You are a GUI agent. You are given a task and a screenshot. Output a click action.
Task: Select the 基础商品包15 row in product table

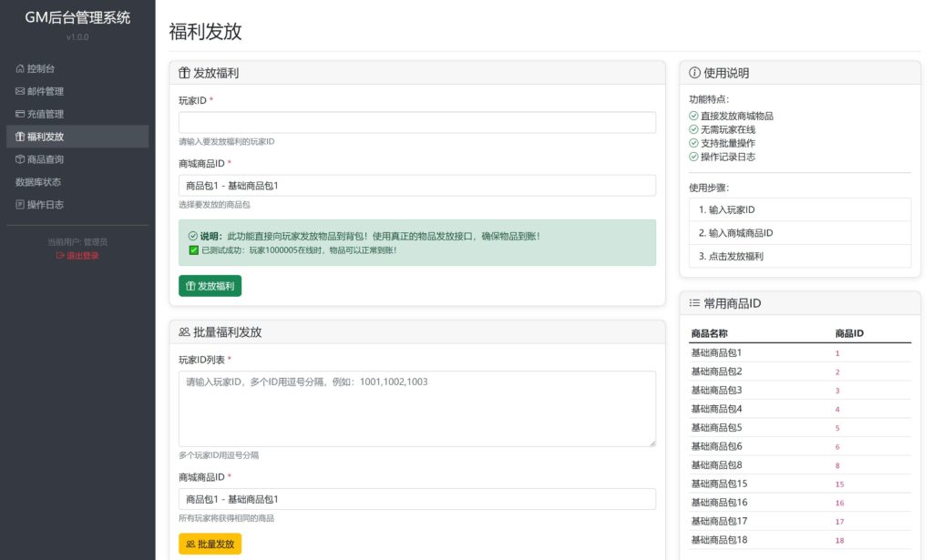point(718,484)
